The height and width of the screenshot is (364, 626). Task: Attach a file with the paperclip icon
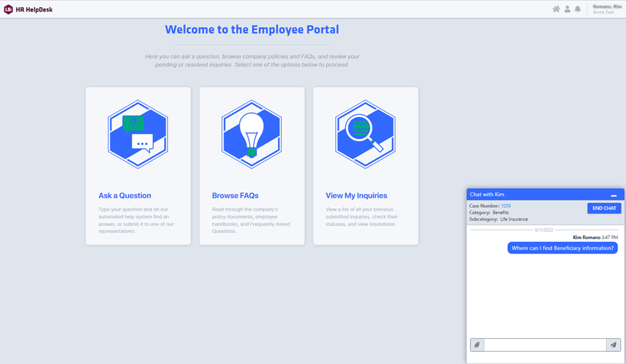tap(477, 345)
